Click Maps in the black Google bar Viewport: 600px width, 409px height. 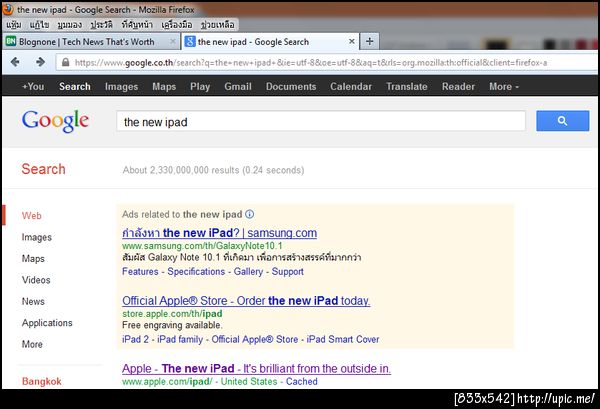coord(164,86)
